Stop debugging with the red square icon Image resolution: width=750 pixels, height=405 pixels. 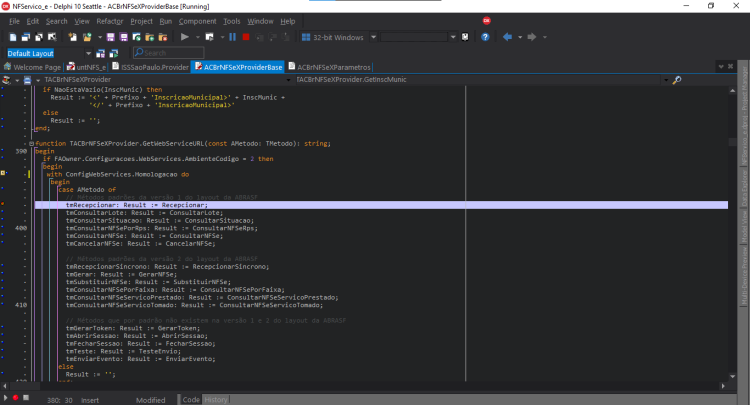tap(246, 37)
